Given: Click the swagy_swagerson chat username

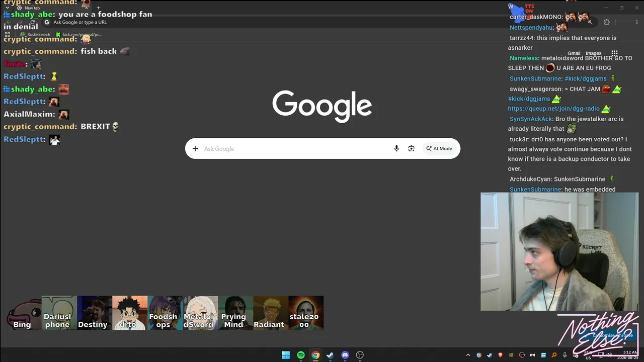Looking at the screenshot, I should [535, 89].
